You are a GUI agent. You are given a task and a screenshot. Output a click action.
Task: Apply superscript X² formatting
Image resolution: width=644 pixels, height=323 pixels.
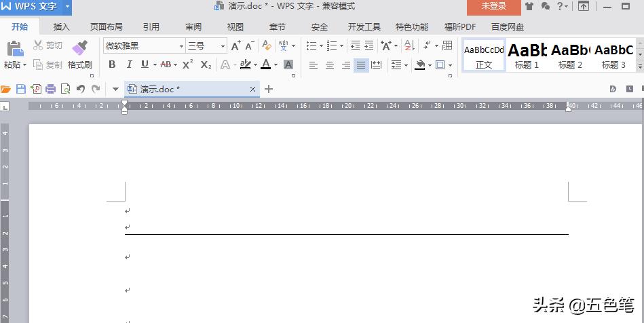click(188, 64)
